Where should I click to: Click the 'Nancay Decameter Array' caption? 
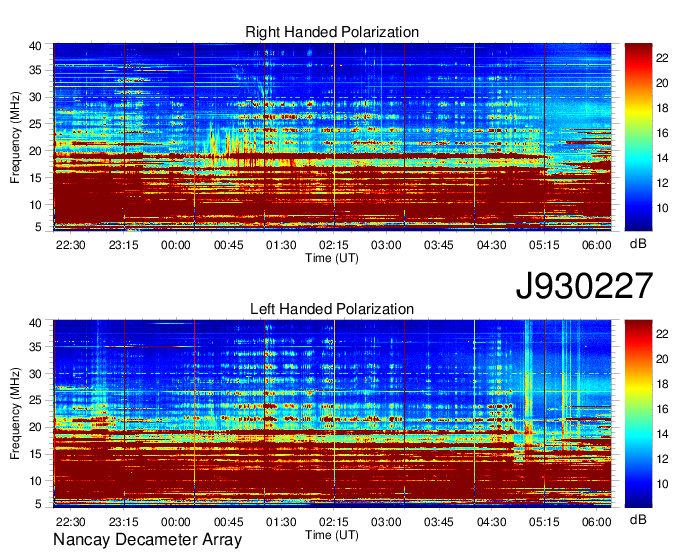click(x=147, y=540)
